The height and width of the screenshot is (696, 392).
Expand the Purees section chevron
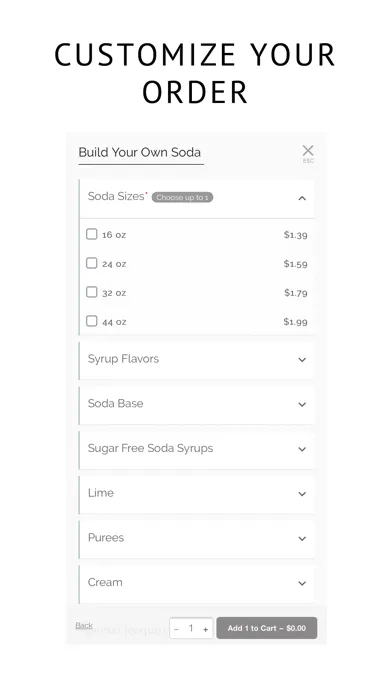(x=302, y=539)
